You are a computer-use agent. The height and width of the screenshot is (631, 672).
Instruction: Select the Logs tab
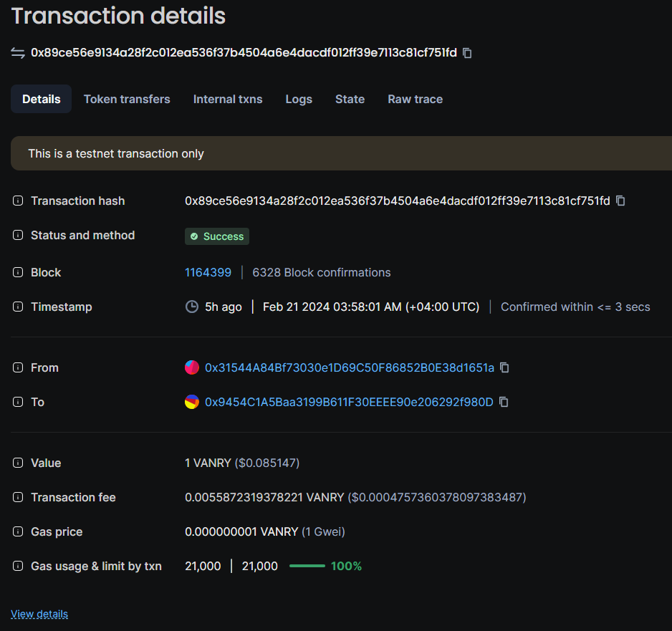pyautogui.click(x=299, y=99)
